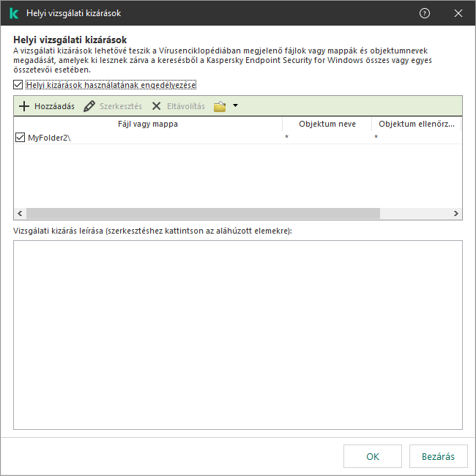This screenshot has width=476, height=476.
Task: Click the Szerkesztés pencil button
Action: point(113,106)
